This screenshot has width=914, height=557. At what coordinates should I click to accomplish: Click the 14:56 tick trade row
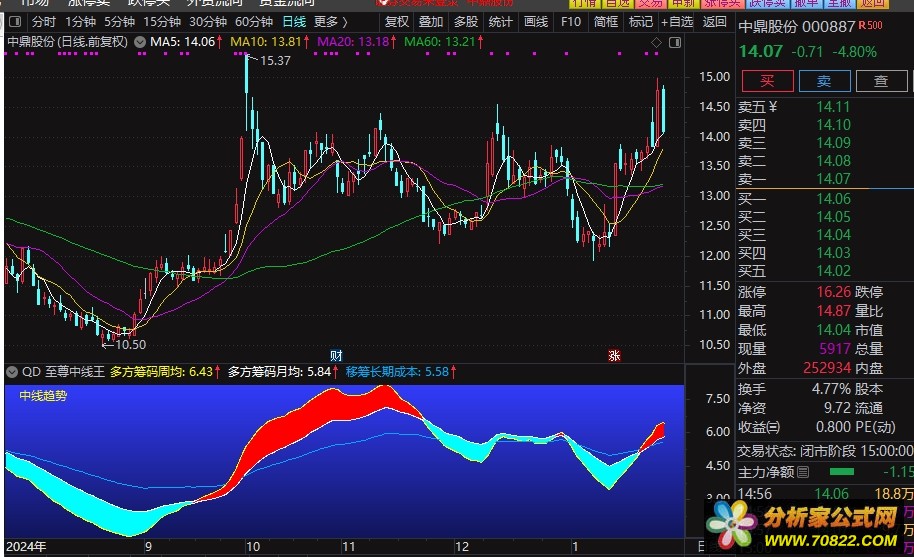click(825, 494)
